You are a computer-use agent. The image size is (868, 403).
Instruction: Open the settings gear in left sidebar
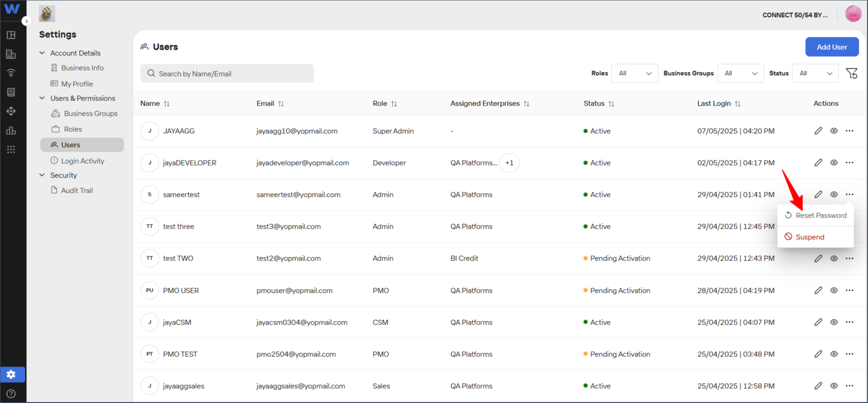12,374
